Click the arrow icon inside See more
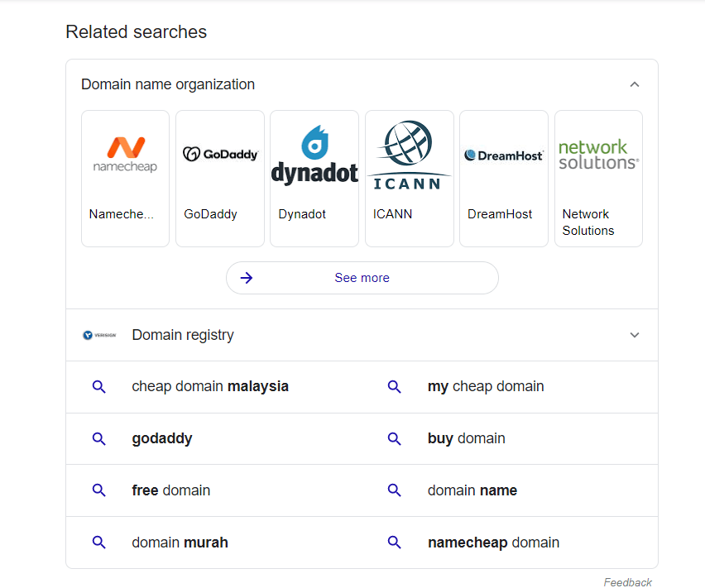The height and width of the screenshot is (588, 705). [246, 278]
